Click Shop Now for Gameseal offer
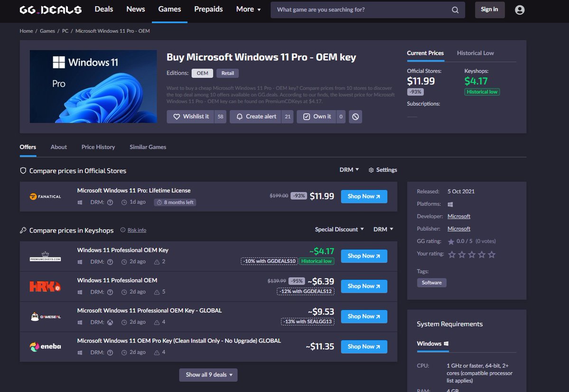Screen dimensions: 569x392 (364, 317)
